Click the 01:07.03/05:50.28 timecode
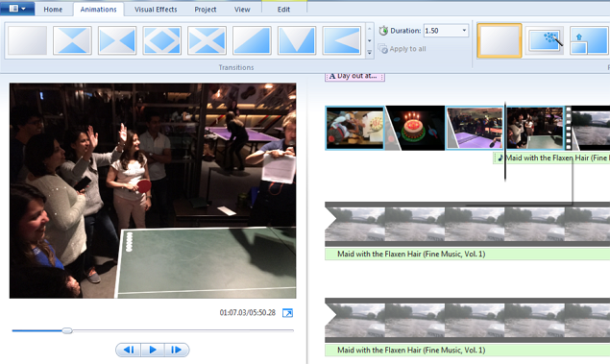Image resolution: width=610 pixels, height=364 pixels. click(x=248, y=313)
